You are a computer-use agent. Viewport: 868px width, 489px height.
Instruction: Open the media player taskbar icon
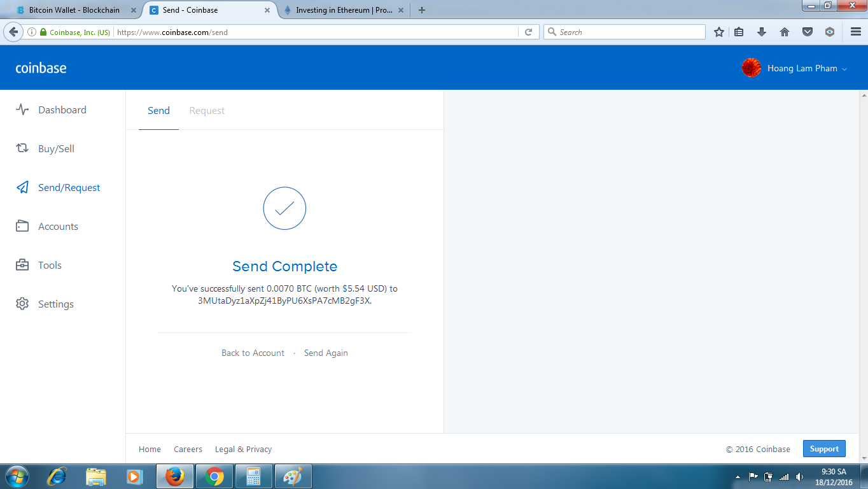pos(134,476)
